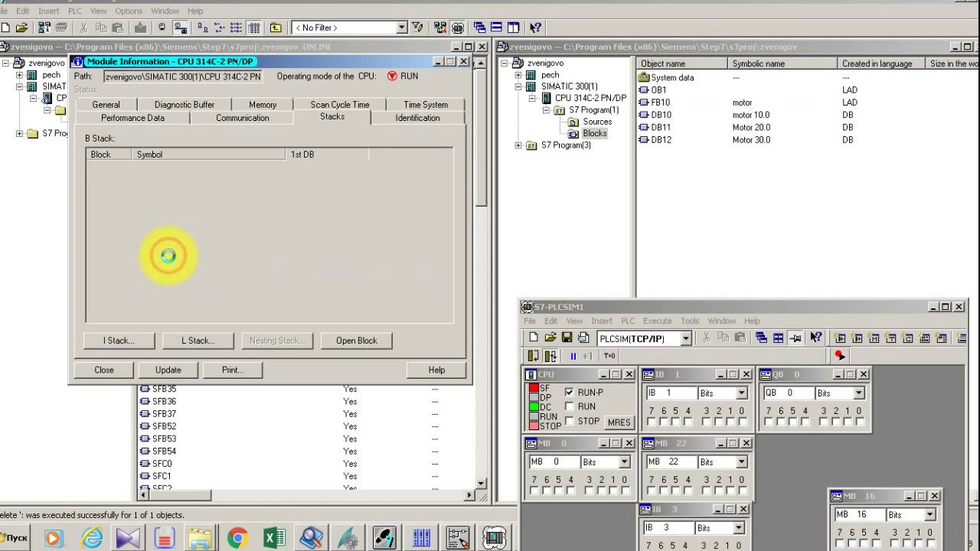This screenshot has width=980, height=551.
Task: Toggle bit 7 checkbox in MB 0 window
Action: pyautogui.click(x=534, y=491)
